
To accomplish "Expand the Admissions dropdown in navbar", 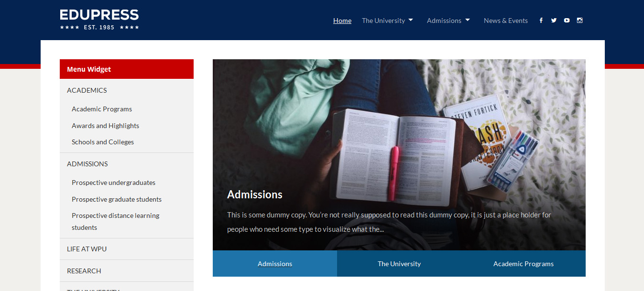I will 448,21.
